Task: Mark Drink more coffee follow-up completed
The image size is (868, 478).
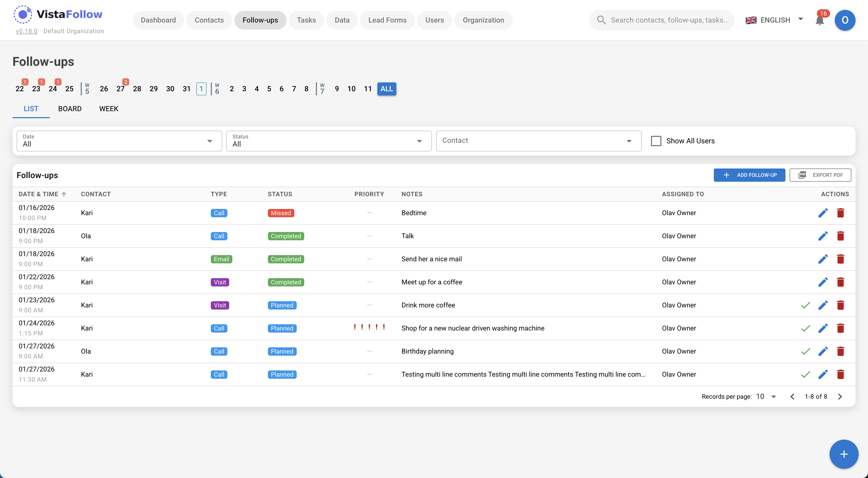Action: [x=805, y=305]
